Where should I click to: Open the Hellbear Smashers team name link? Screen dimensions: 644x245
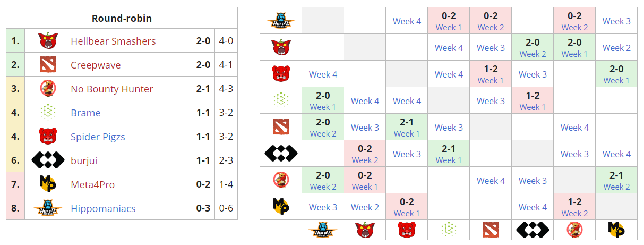(113, 41)
